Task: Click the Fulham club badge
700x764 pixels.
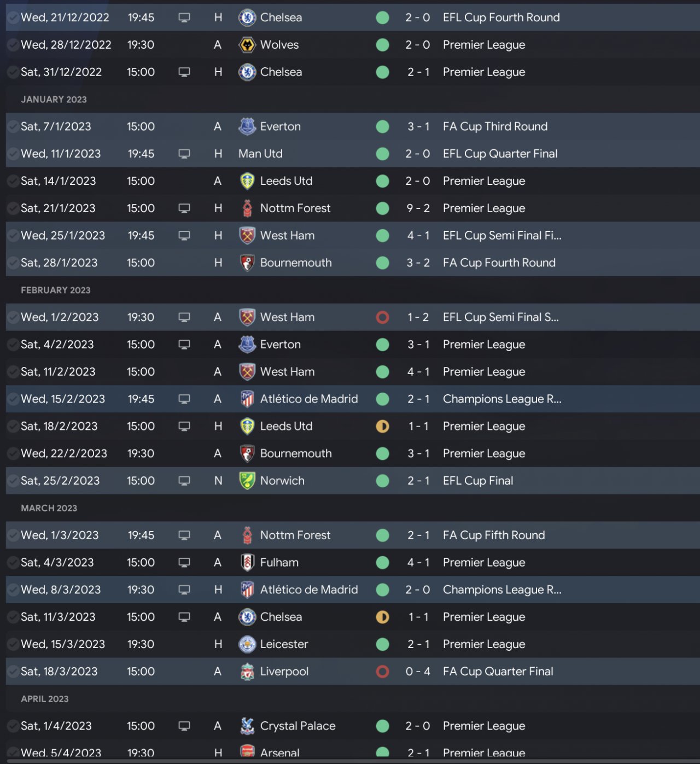Action: coord(247,563)
